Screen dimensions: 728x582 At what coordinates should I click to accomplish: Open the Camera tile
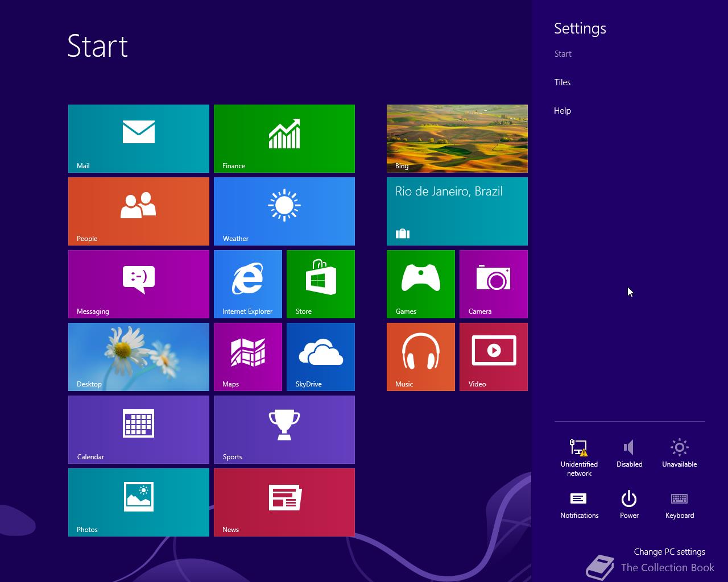(494, 284)
